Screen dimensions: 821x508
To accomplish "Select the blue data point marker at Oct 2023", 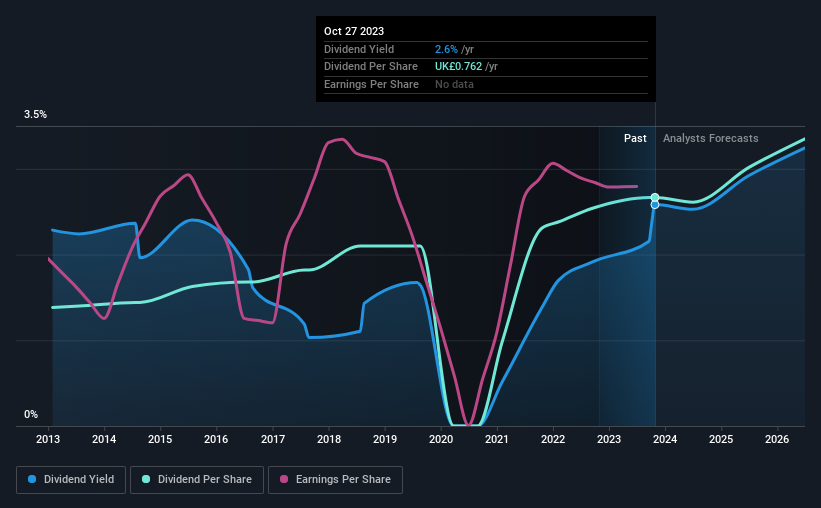I will coord(654,205).
